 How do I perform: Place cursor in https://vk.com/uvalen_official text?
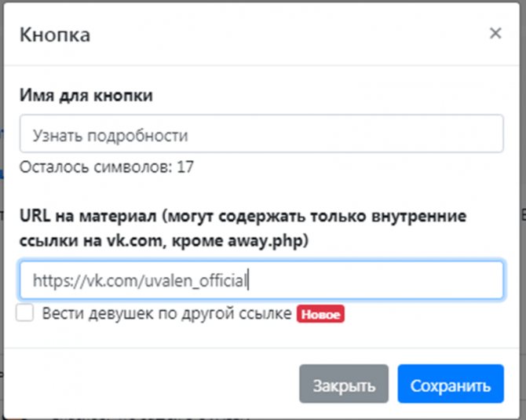[140, 280]
